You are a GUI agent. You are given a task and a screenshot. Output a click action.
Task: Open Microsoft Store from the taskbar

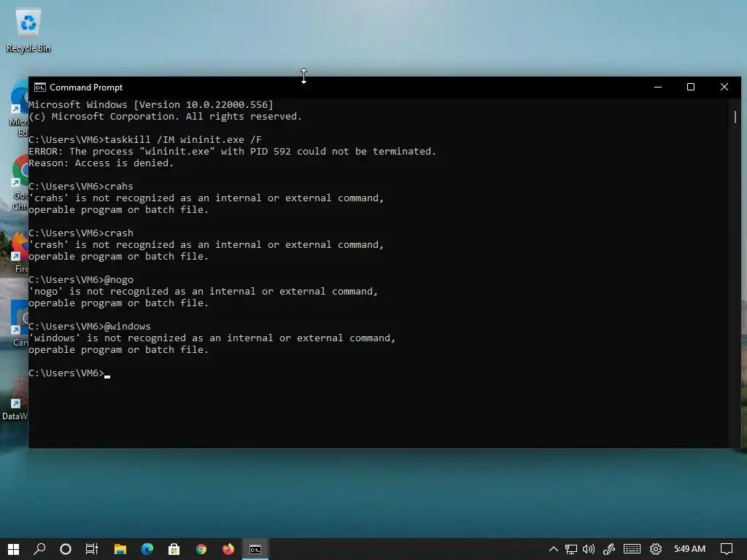pyautogui.click(x=174, y=549)
